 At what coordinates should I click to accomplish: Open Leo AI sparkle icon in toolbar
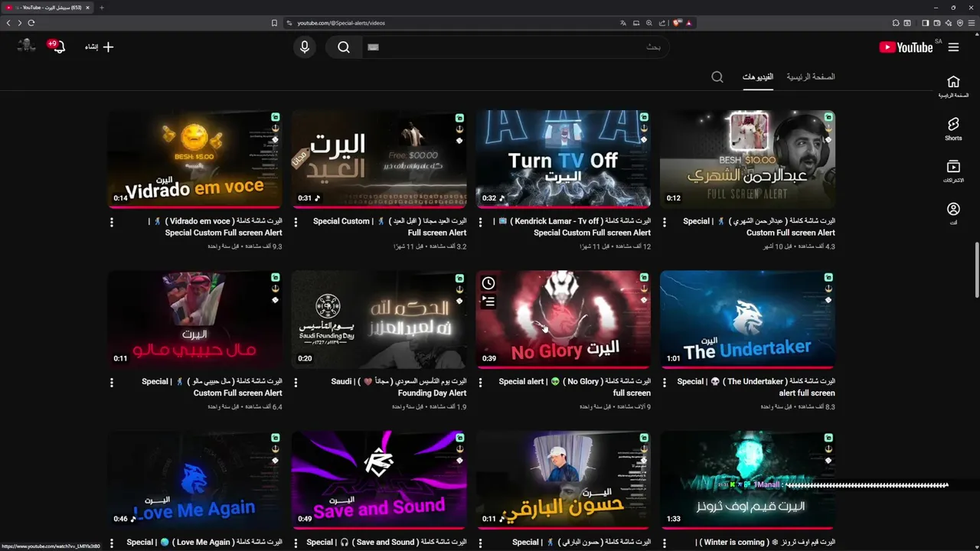tap(948, 23)
